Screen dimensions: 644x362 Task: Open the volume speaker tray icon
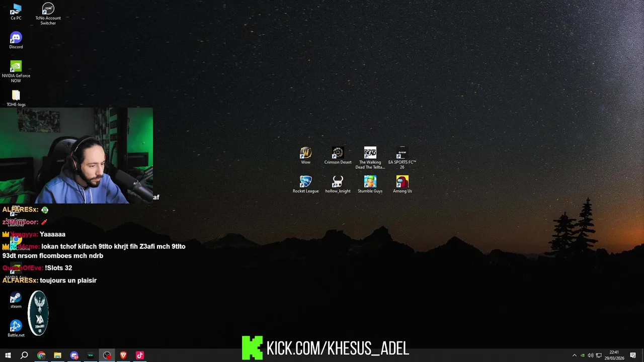click(591, 355)
